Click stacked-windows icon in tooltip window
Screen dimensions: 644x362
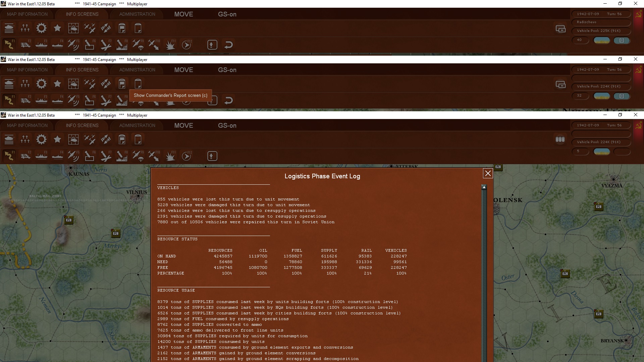click(x=560, y=84)
